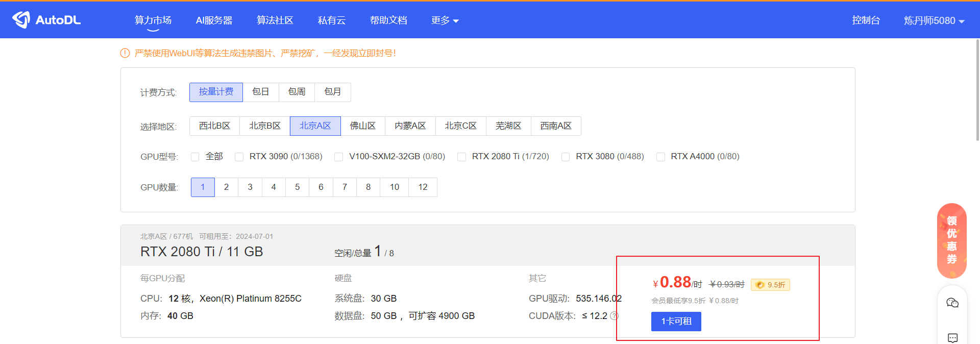The width and height of the screenshot is (980, 344).
Task: Set GPU count to 1
Action: click(x=203, y=187)
